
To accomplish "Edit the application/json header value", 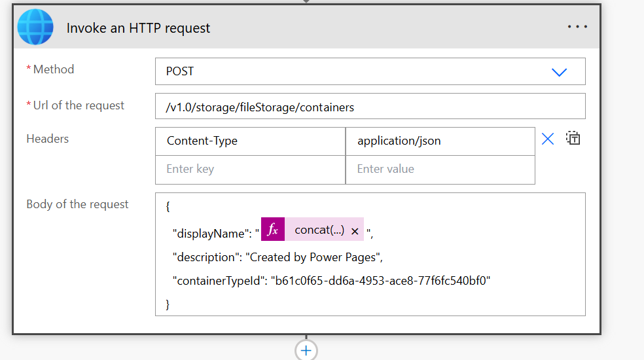I will (440, 141).
